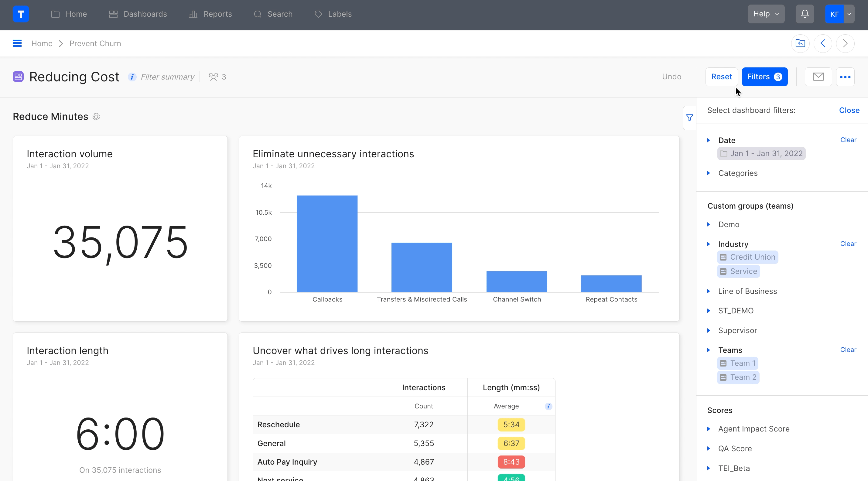The image size is (868, 481).
Task: Click the notifications bell icon
Action: [805, 14]
